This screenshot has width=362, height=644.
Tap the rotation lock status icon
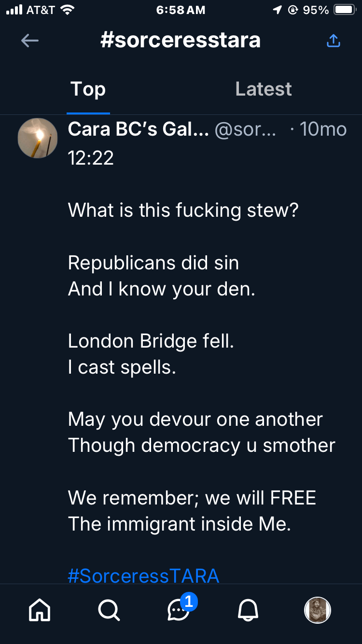tap(292, 10)
